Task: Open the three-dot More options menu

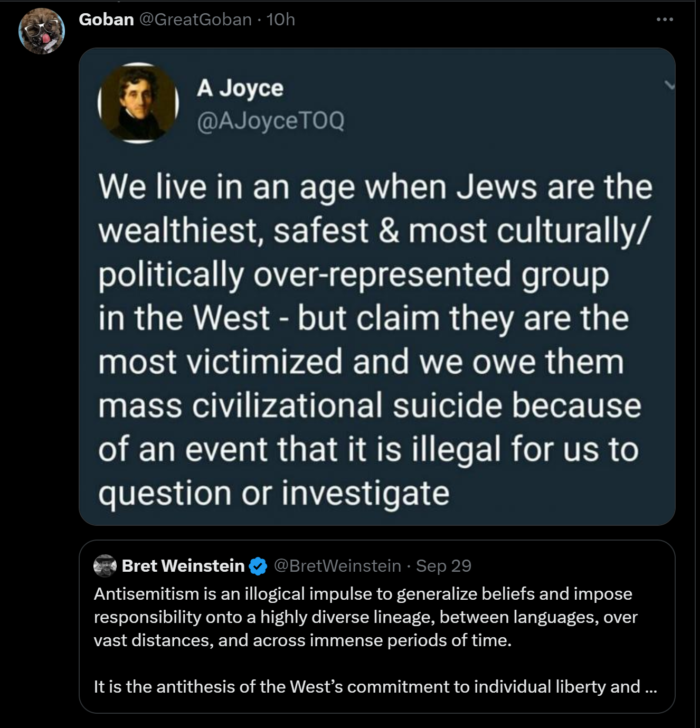Action: coord(665,20)
